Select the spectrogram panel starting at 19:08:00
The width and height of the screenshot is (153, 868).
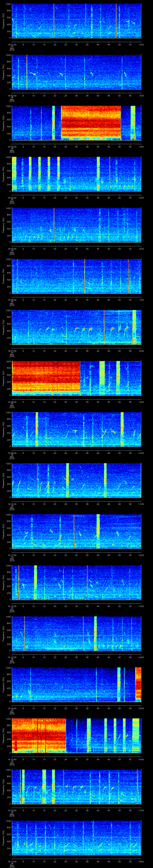(77, 378)
